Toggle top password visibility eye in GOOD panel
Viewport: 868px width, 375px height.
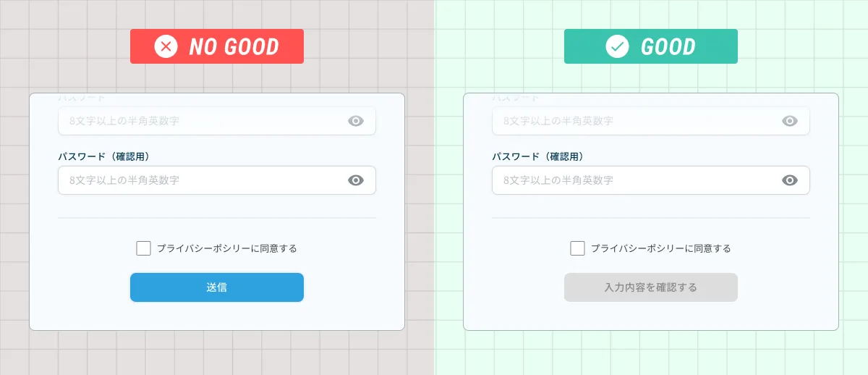click(x=790, y=121)
